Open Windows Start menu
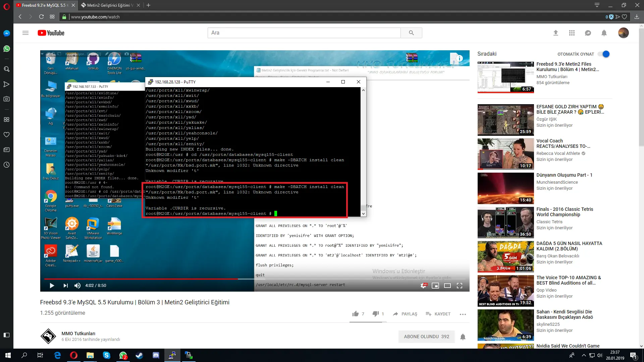644x362 pixels. click(8, 355)
